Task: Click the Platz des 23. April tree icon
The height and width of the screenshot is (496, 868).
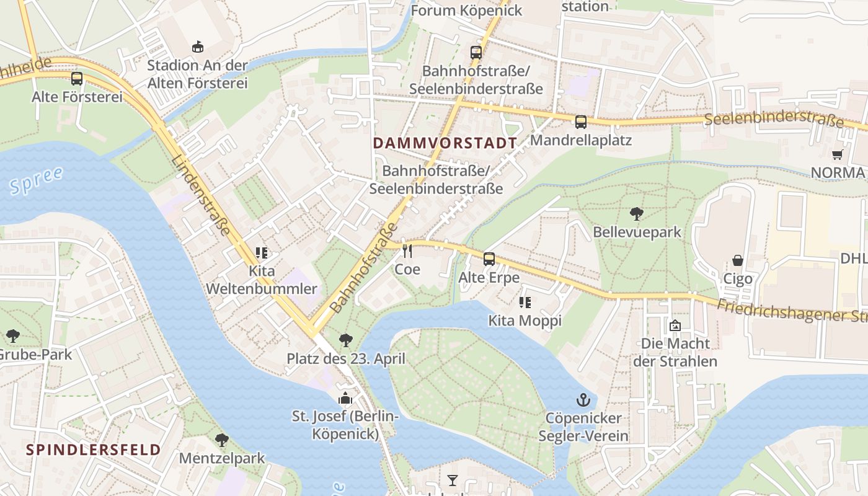Action: [346, 340]
